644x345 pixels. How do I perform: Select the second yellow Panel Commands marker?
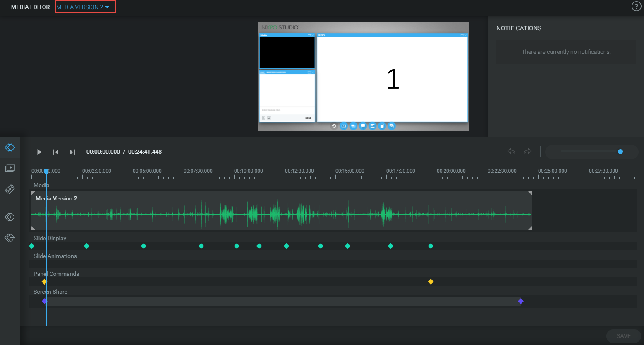[x=431, y=282]
